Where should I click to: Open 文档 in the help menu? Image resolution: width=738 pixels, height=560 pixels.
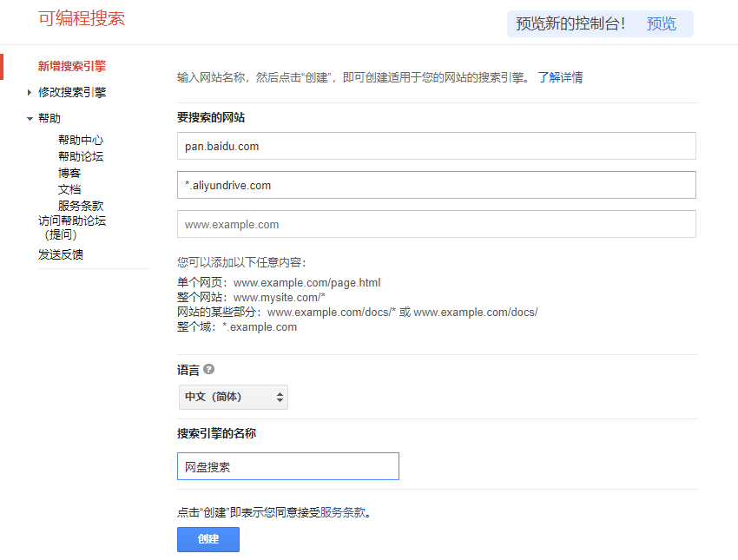[x=69, y=189]
